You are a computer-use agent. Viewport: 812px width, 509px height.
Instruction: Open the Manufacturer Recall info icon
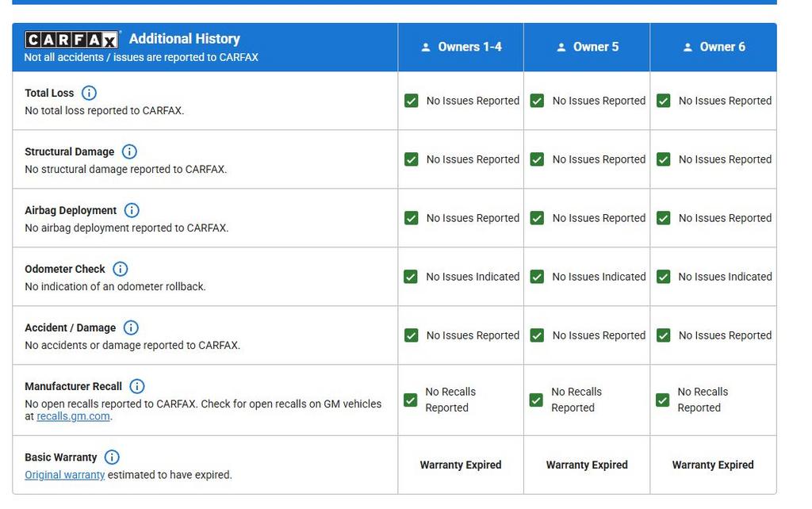pos(137,386)
